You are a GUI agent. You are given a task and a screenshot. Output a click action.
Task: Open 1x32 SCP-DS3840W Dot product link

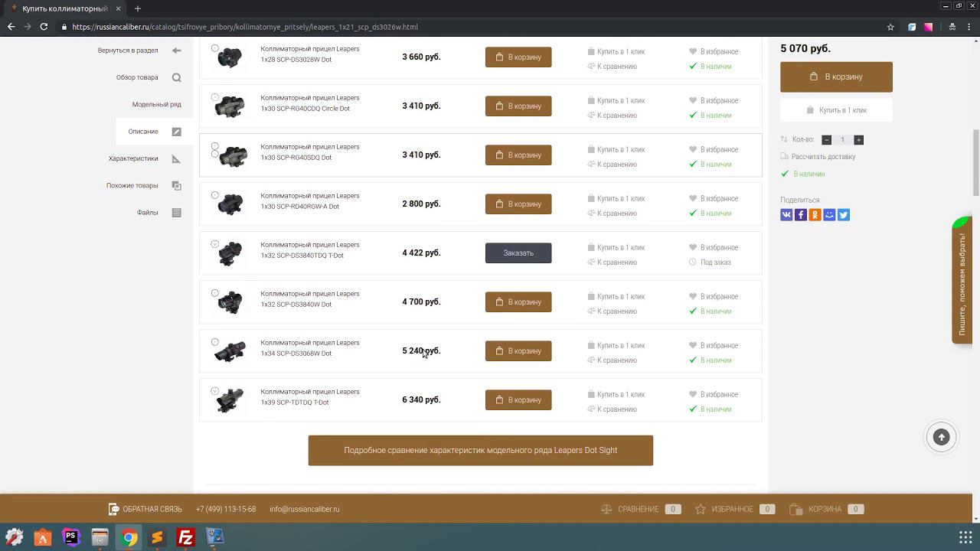tap(310, 299)
